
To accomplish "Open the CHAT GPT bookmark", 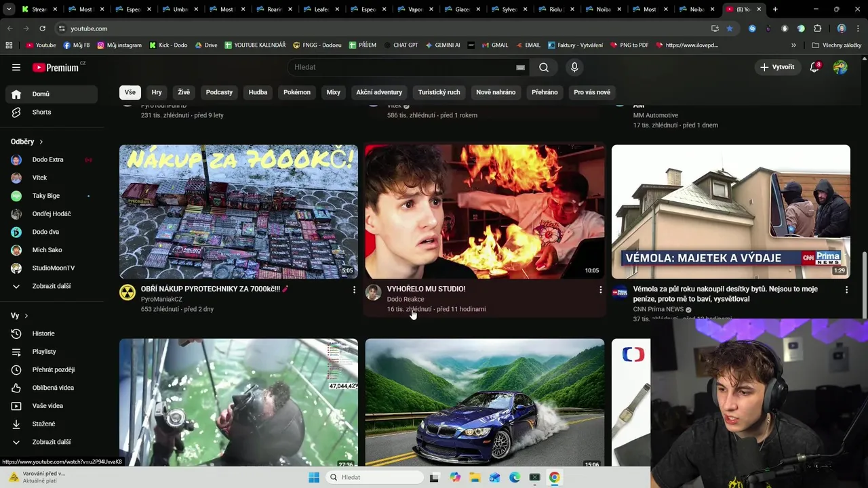I will 400,45.
